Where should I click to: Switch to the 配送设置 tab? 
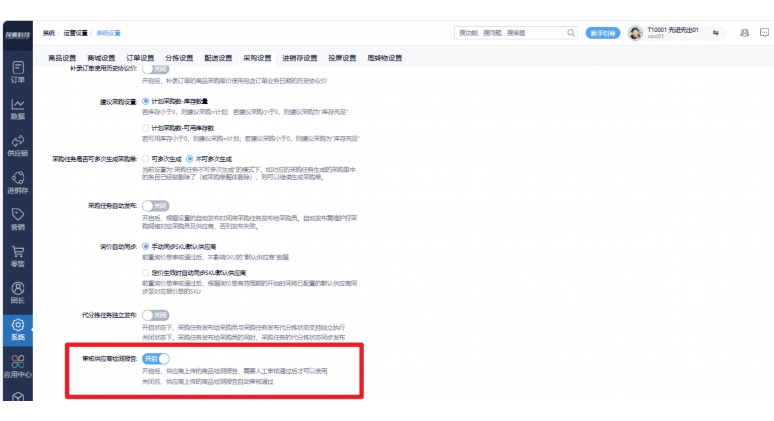[218, 58]
